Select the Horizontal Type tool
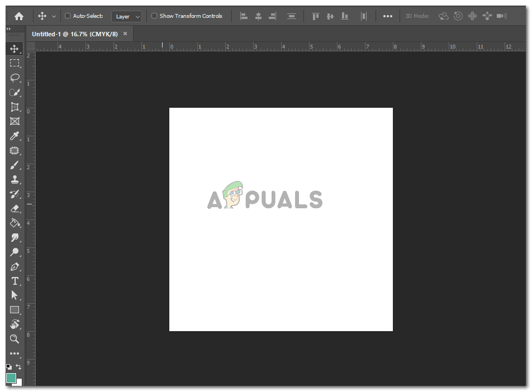The height and width of the screenshot is (392, 532). [15, 281]
